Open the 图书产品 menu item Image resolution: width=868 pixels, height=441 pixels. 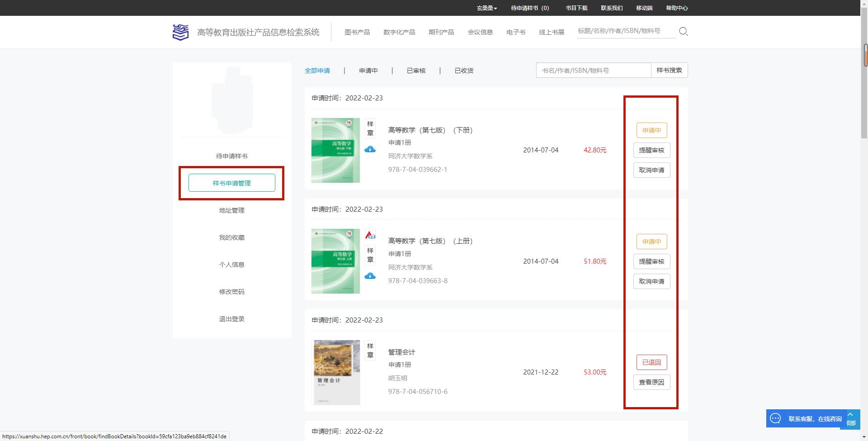[357, 32]
